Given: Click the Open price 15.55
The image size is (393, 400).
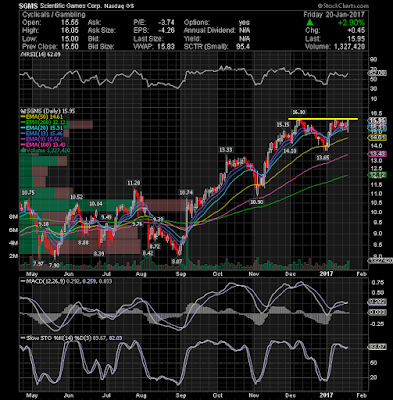Looking at the screenshot, I should 70,22.
